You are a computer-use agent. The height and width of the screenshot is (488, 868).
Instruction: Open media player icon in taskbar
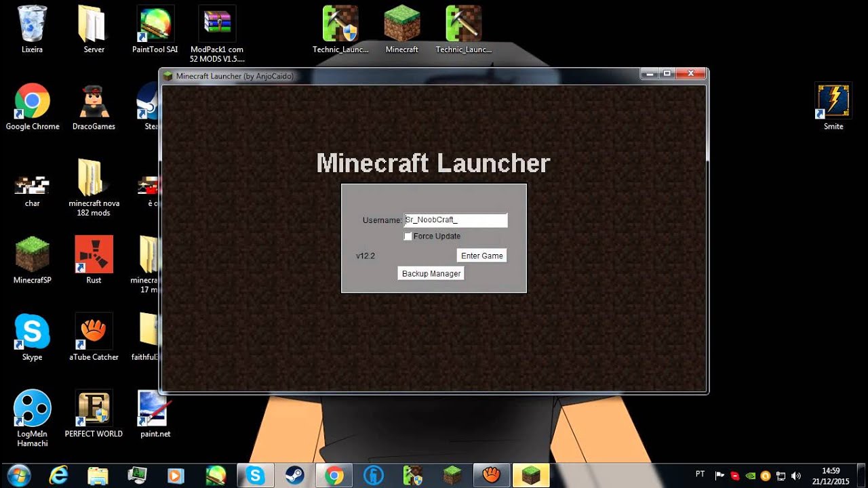(x=176, y=476)
